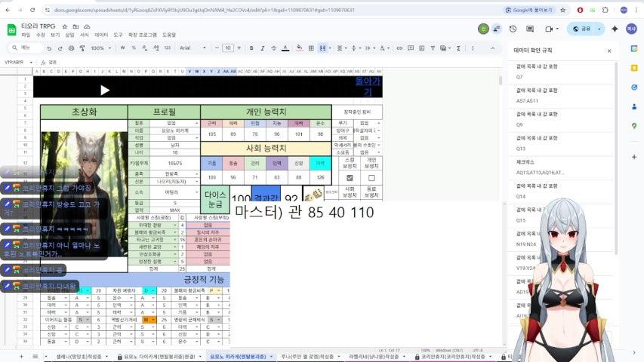The width and height of the screenshot is (644, 362).
Task: Click the print icon in toolbar
Action: (x=69, y=48)
